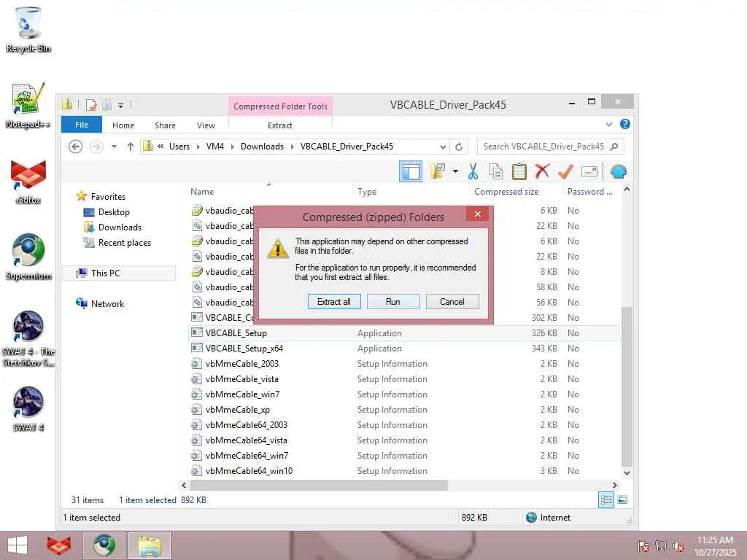Open the Extract ribbon tab
Viewport: 747px width, 560px height.
pyautogui.click(x=279, y=125)
